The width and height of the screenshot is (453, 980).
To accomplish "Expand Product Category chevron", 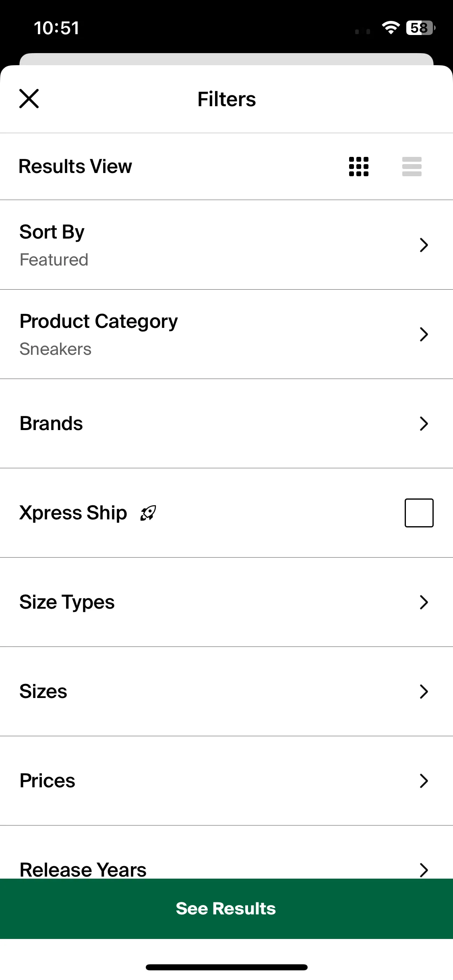I will point(424,334).
